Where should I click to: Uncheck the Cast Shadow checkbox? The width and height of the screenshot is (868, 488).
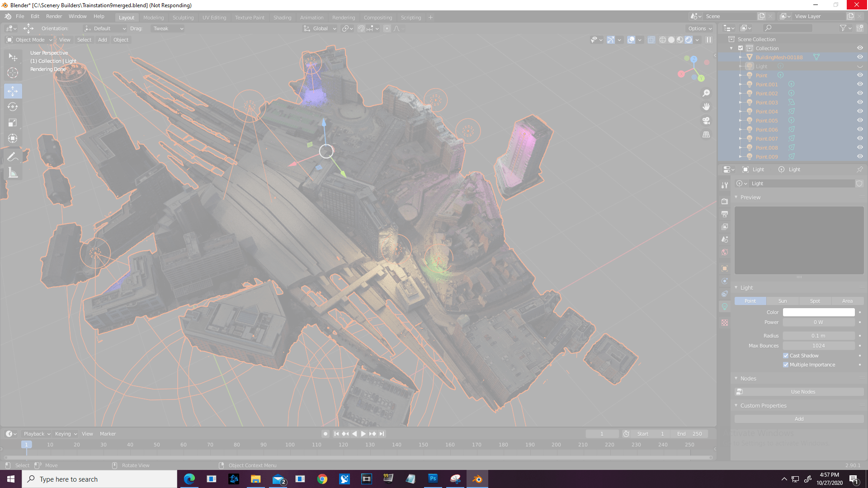click(x=786, y=356)
